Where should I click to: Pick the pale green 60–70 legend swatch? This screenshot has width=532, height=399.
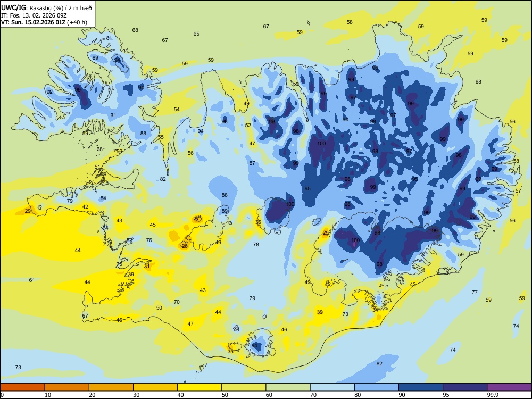288,387
